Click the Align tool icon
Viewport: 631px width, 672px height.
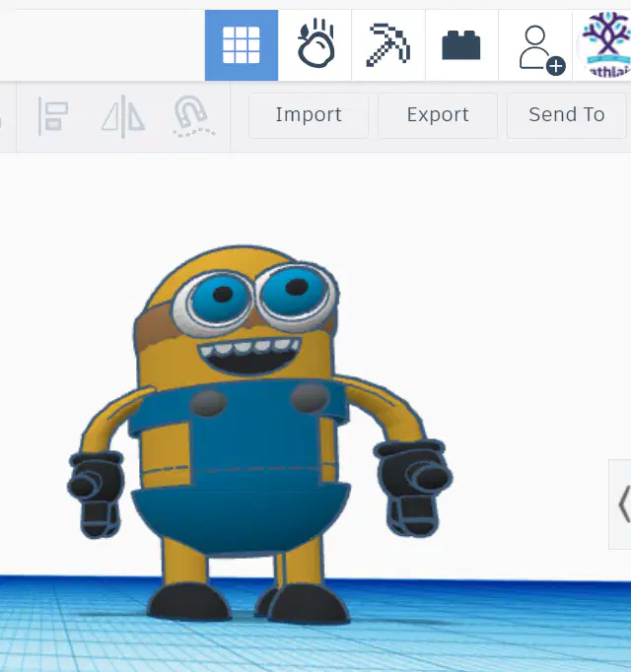pyautogui.click(x=53, y=115)
